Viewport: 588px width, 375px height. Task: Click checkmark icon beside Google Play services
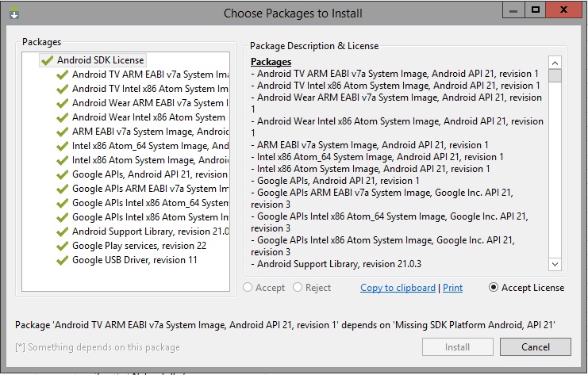pos(63,246)
